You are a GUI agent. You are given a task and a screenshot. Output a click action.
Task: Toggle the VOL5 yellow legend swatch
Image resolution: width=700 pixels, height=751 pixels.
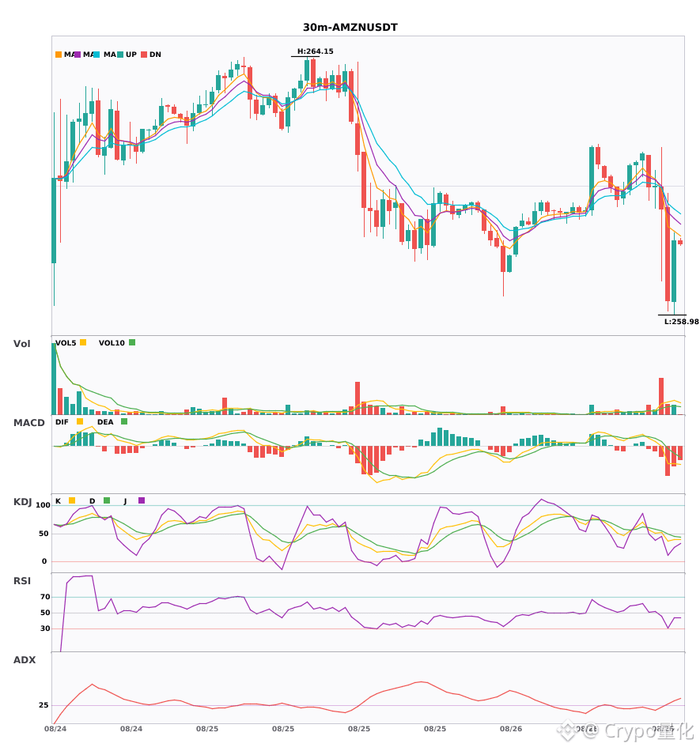click(83, 342)
